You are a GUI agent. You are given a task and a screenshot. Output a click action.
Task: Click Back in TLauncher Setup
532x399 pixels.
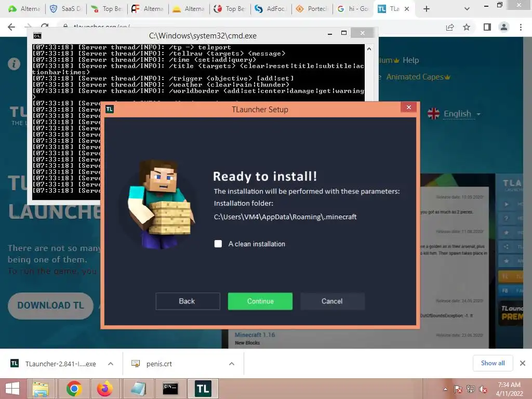pos(188,301)
